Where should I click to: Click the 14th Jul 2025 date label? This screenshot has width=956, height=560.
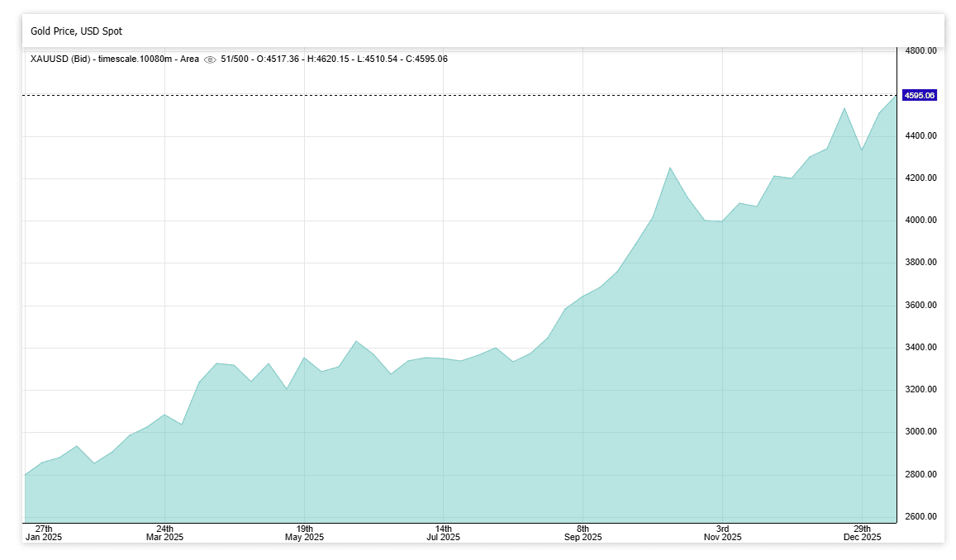tap(443, 533)
